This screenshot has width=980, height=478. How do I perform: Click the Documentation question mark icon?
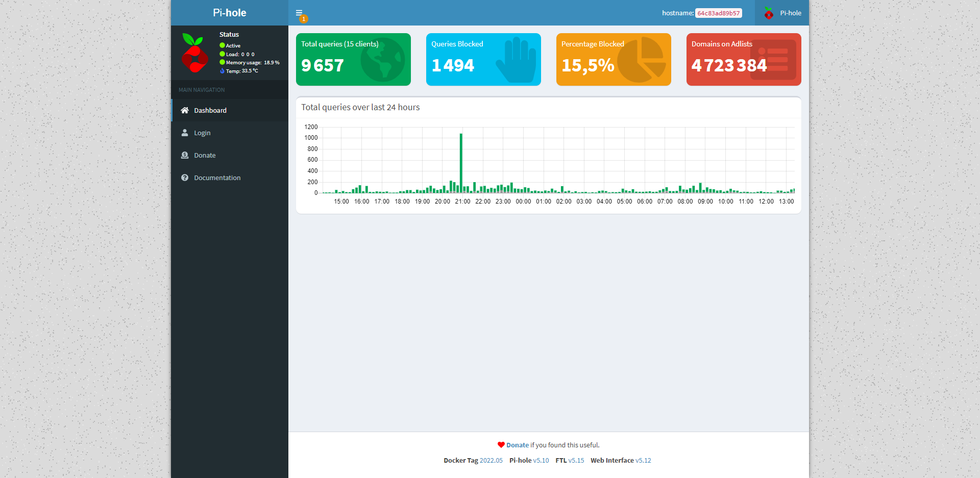185,178
